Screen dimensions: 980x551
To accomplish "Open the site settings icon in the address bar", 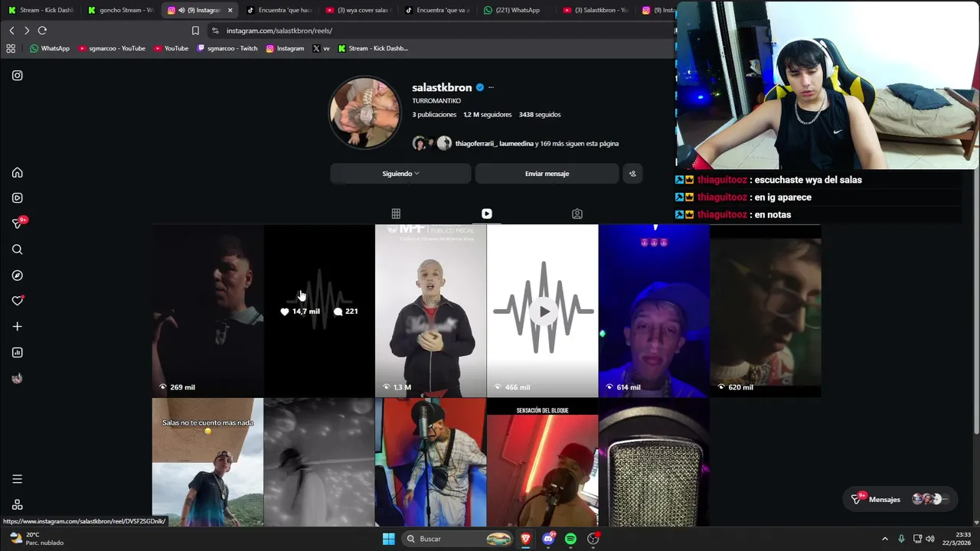I will (215, 31).
